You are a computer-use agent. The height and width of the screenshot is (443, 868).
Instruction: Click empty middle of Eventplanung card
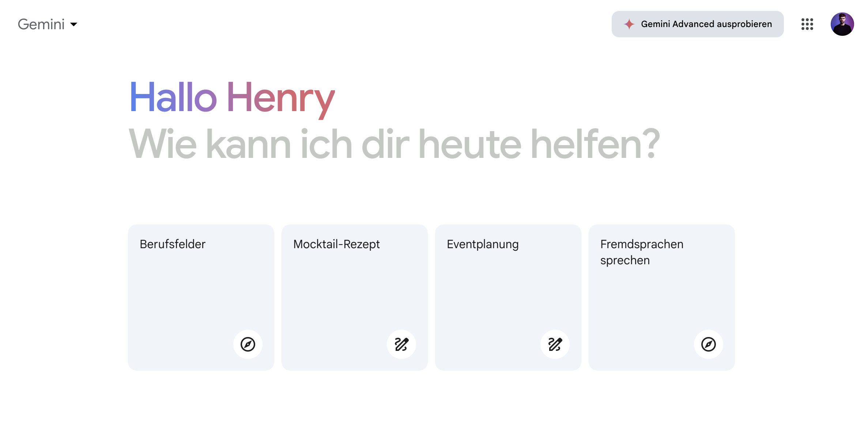pyautogui.click(x=508, y=292)
